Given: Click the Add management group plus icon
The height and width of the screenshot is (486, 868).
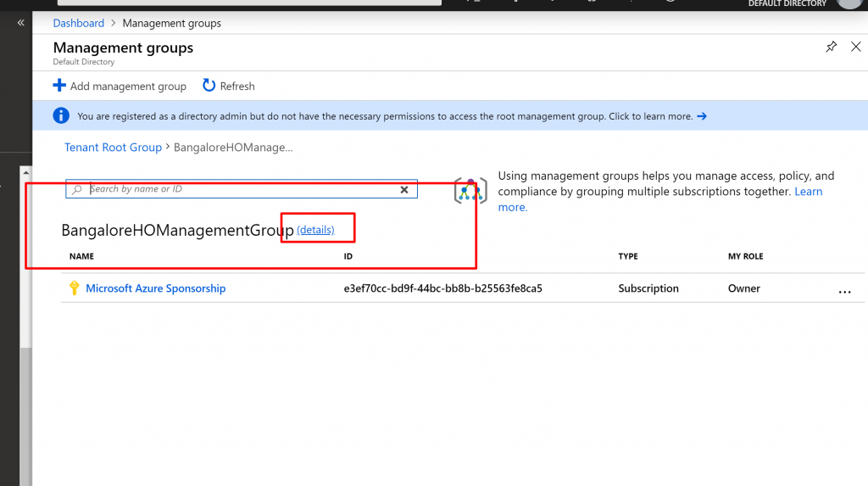Looking at the screenshot, I should pyautogui.click(x=59, y=86).
